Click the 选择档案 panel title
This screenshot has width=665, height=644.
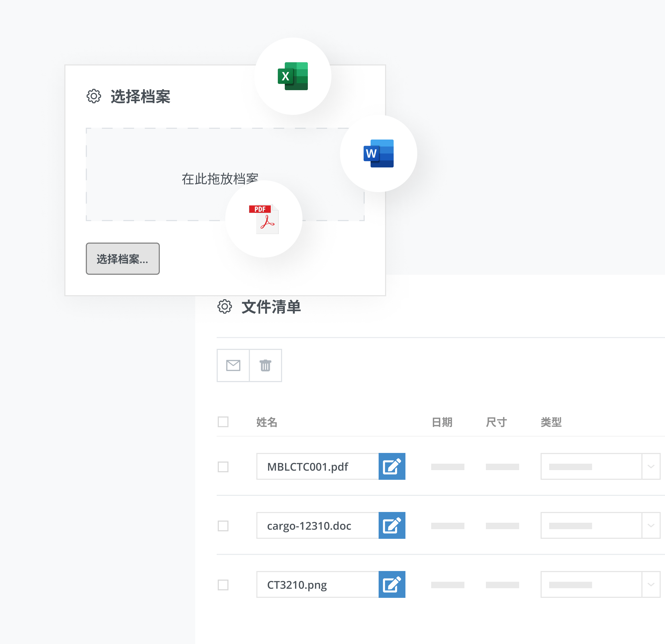click(x=141, y=96)
